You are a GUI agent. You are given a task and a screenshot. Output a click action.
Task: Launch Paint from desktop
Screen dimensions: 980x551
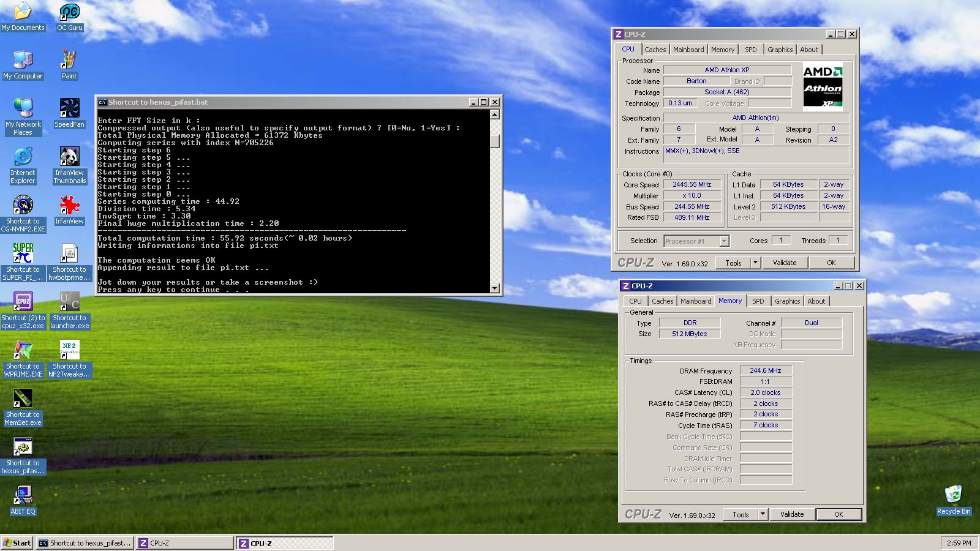69,65
